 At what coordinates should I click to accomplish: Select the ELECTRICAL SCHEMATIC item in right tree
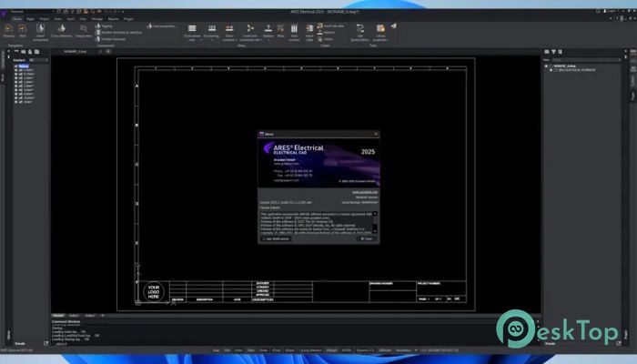point(577,70)
